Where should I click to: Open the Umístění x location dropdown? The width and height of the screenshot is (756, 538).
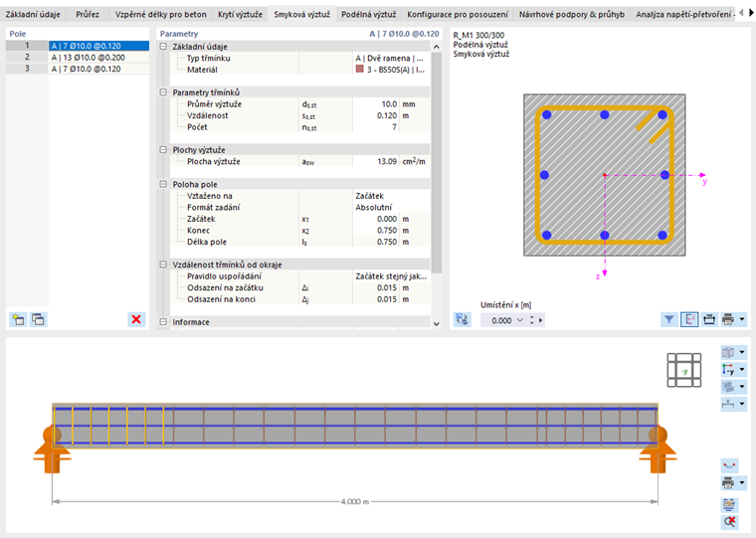click(x=519, y=320)
